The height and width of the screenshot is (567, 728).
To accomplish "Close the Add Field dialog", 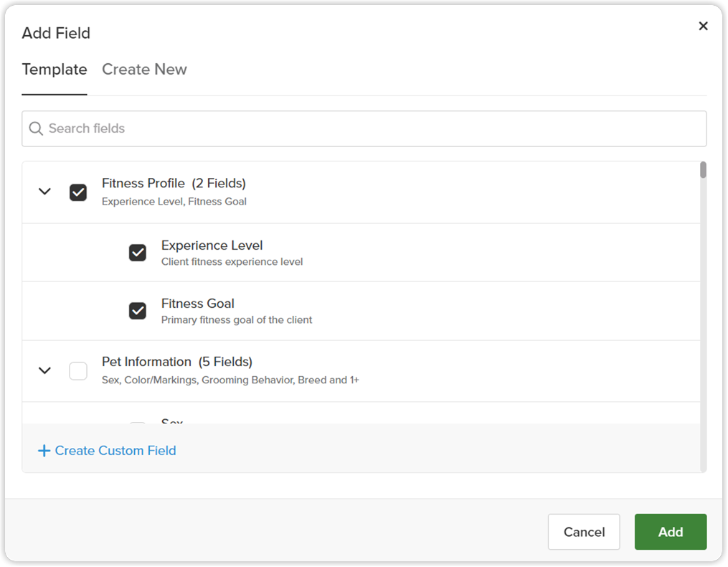I will [703, 26].
